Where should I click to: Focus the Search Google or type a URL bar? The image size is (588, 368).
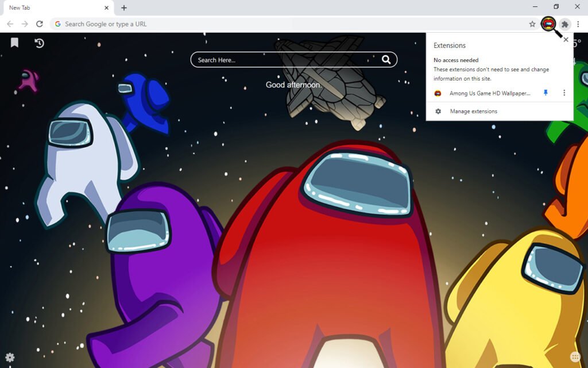click(x=287, y=24)
